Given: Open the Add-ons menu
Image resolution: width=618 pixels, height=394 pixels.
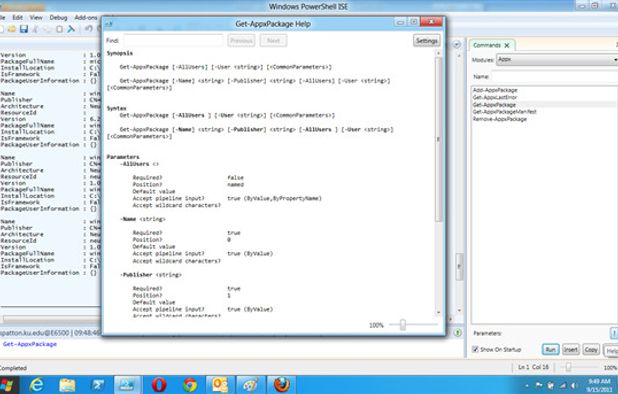Looking at the screenshot, I should click(x=86, y=17).
